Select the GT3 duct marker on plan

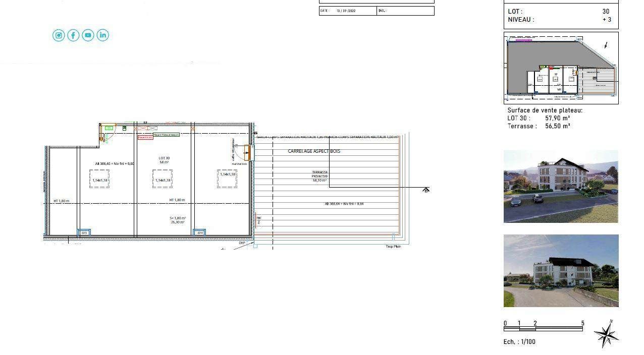tap(84, 232)
